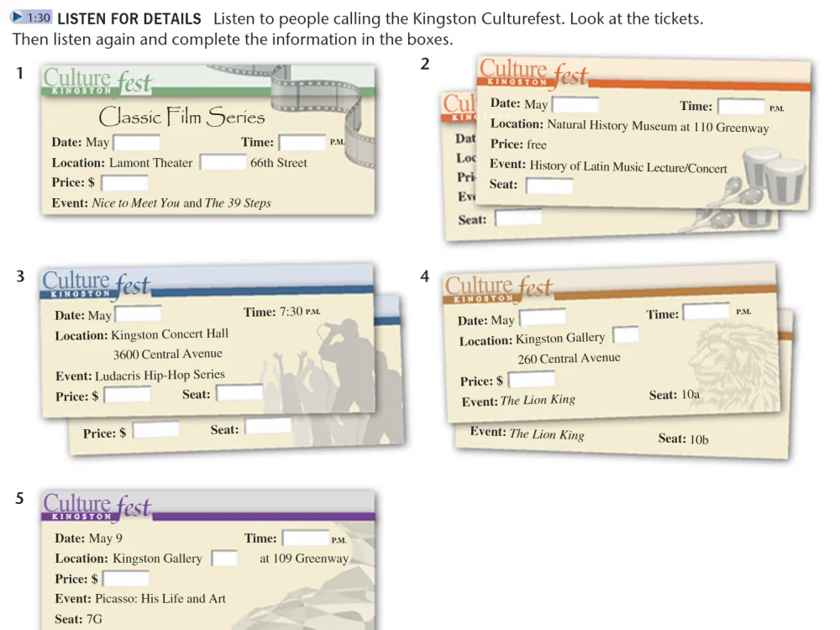Click the Price field on the Picasso ticket
This screenshot has width=840, height=630.
point(125,579)
